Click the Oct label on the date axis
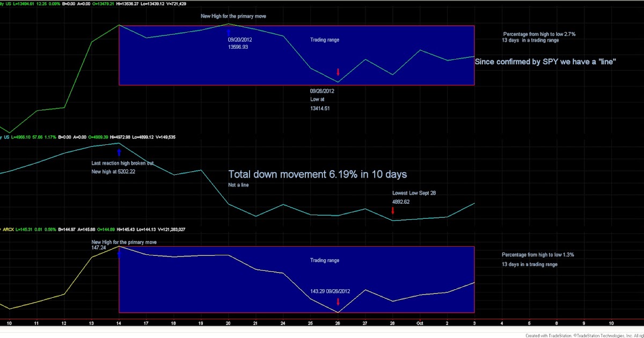 [x=420, y=323]
